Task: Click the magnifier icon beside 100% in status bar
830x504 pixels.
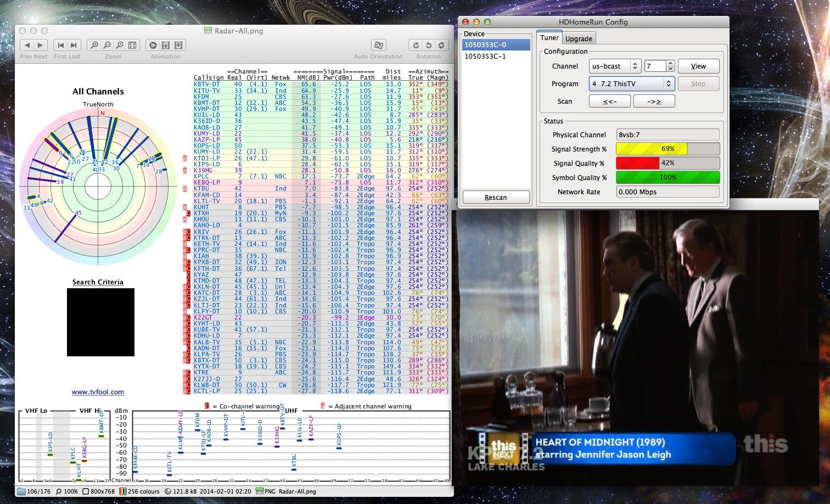Action: click(x=59, y=491)
